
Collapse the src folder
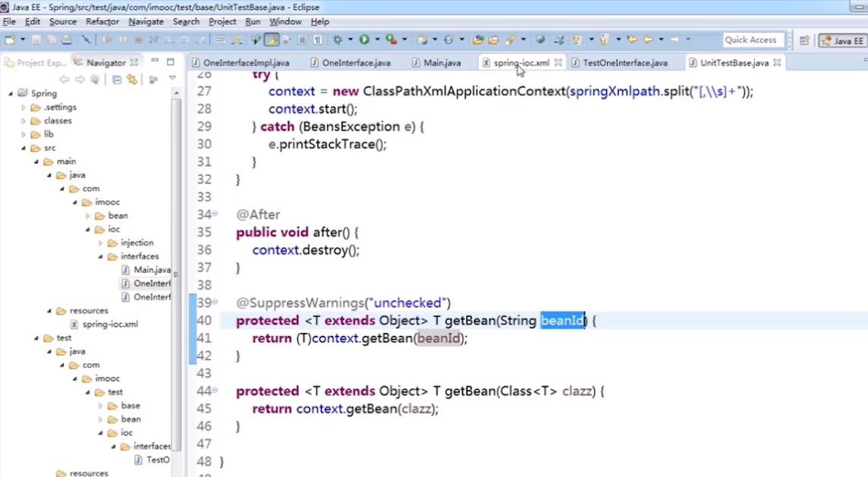tap(24, 148)
